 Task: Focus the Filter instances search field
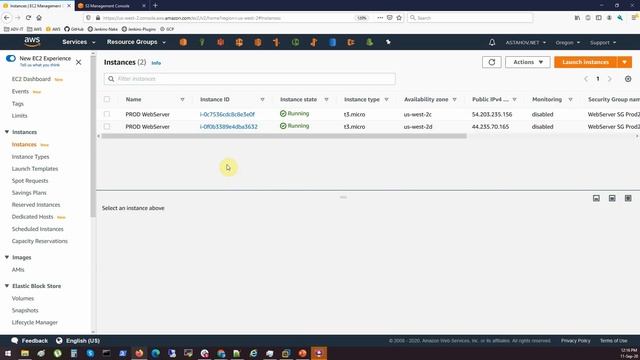249,79
